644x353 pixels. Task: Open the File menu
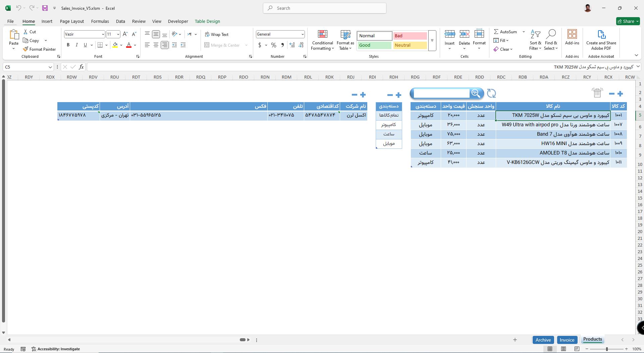pos(10,21)
